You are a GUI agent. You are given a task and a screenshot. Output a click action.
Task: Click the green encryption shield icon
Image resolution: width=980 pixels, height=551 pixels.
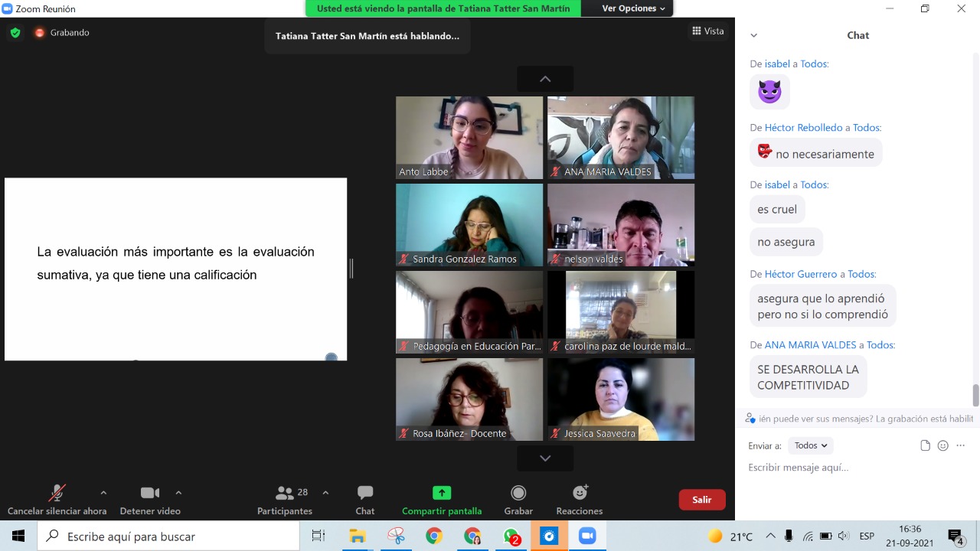(15, 33)
